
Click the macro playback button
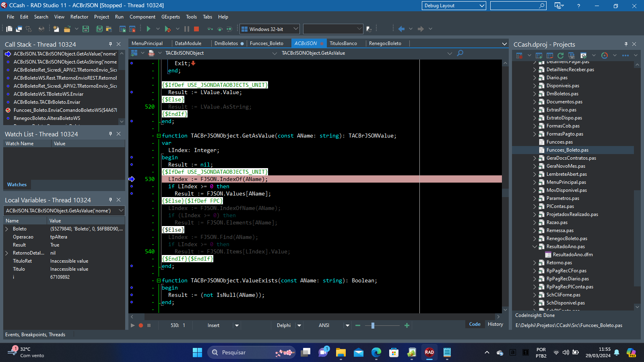point(133,325)
